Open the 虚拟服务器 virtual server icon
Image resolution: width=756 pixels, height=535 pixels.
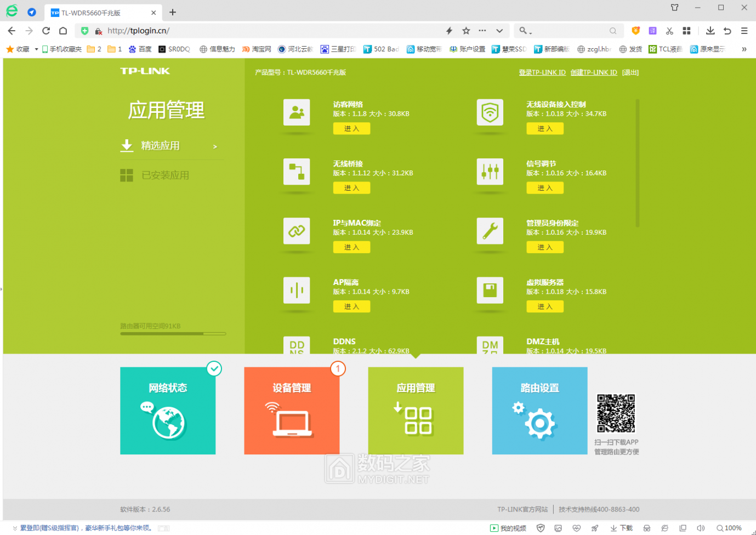click(490, 290)
